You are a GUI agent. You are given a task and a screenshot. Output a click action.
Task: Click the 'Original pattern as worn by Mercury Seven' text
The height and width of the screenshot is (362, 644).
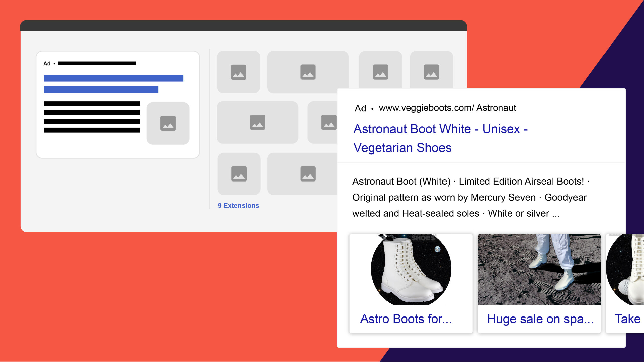click(444, 197)
